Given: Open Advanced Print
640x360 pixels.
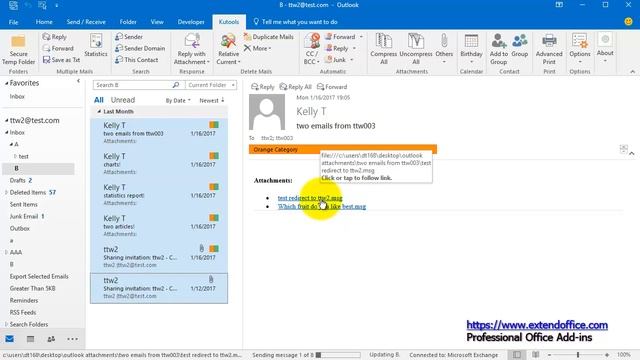Looking at the screenshot, I should pyautogui.click(x=549, y=49).
